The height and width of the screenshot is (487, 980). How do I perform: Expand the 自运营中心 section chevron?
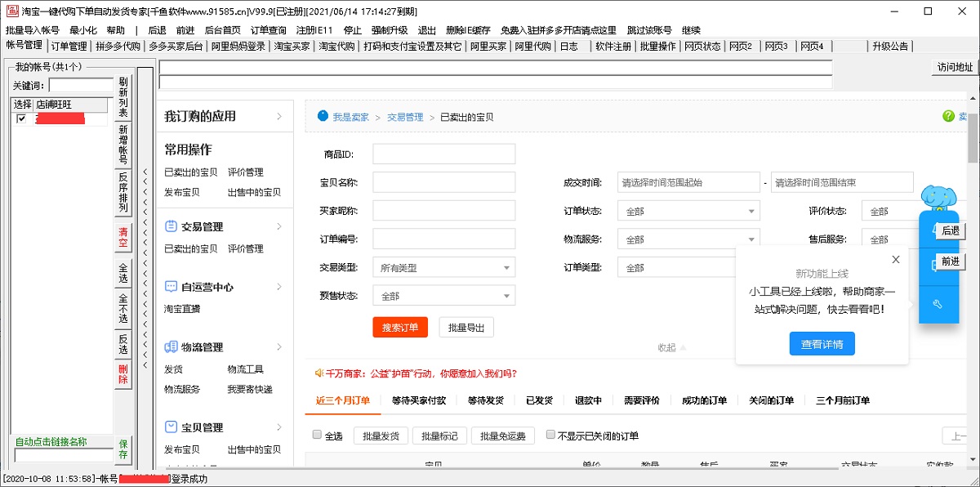279,287
